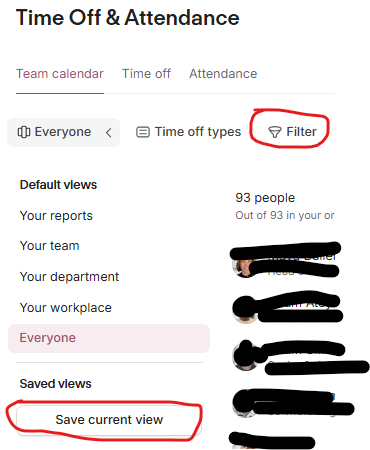The height and width of the screenshot is (450, 370).
Task: Collapse views panel with chevron arrow
Action: [109, 133]
